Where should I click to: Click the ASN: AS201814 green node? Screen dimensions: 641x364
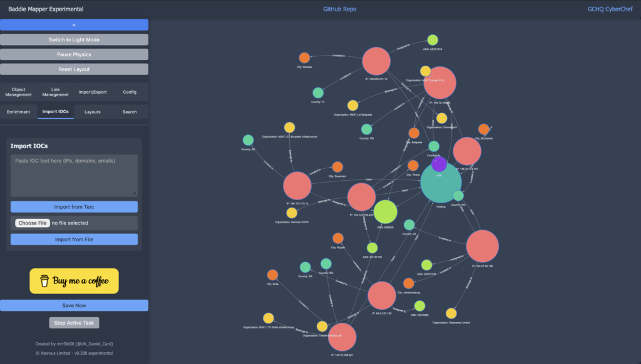[x=433, y=40]
